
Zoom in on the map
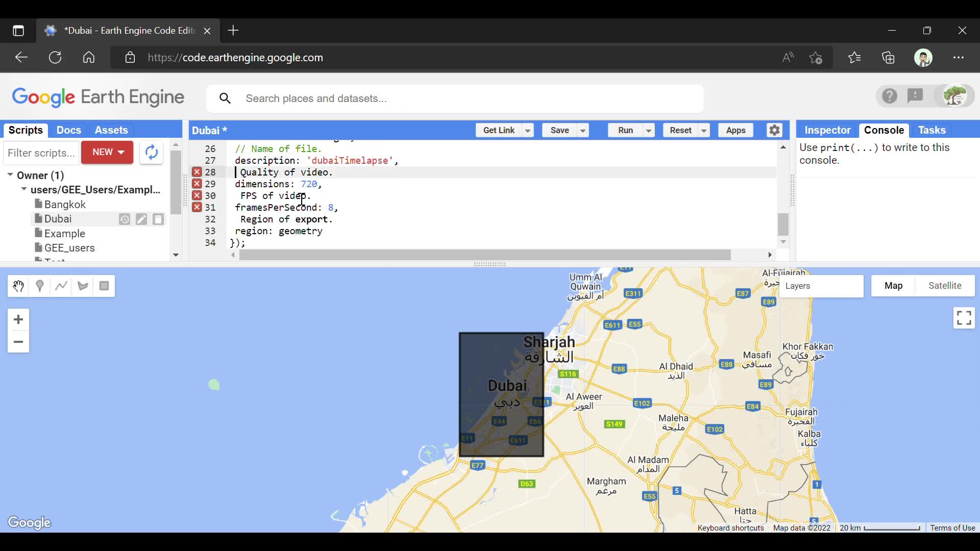point(18,319)
